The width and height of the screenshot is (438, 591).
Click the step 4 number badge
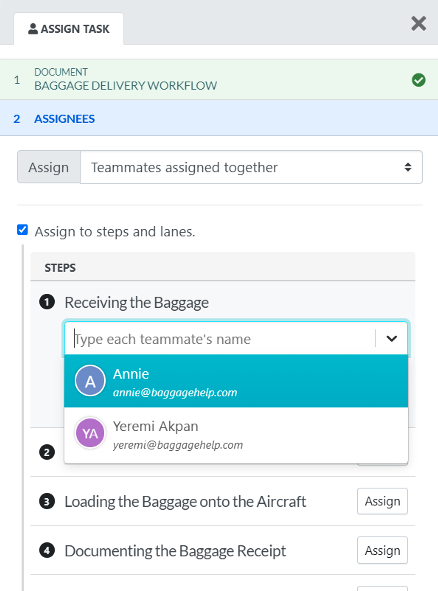tap(47, 550)
